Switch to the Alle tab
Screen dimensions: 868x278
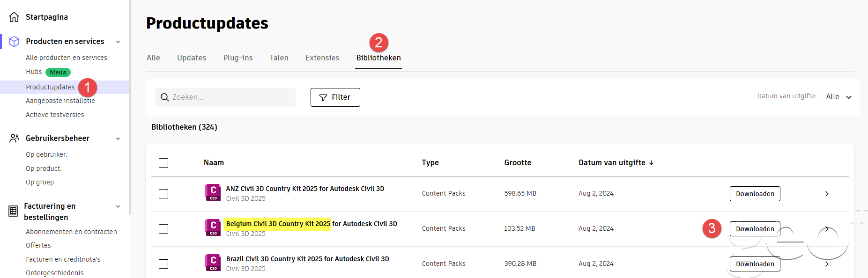153,58
